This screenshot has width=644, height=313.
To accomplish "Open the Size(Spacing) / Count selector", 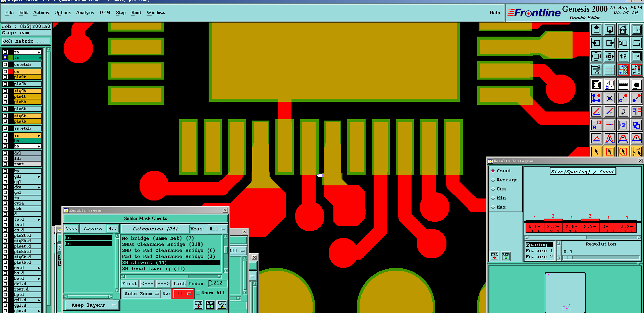I will click(x=583, y=172).
